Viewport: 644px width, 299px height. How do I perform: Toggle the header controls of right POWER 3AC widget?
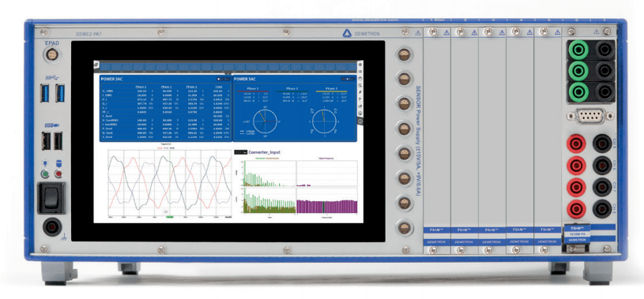[x=348, y=79]
